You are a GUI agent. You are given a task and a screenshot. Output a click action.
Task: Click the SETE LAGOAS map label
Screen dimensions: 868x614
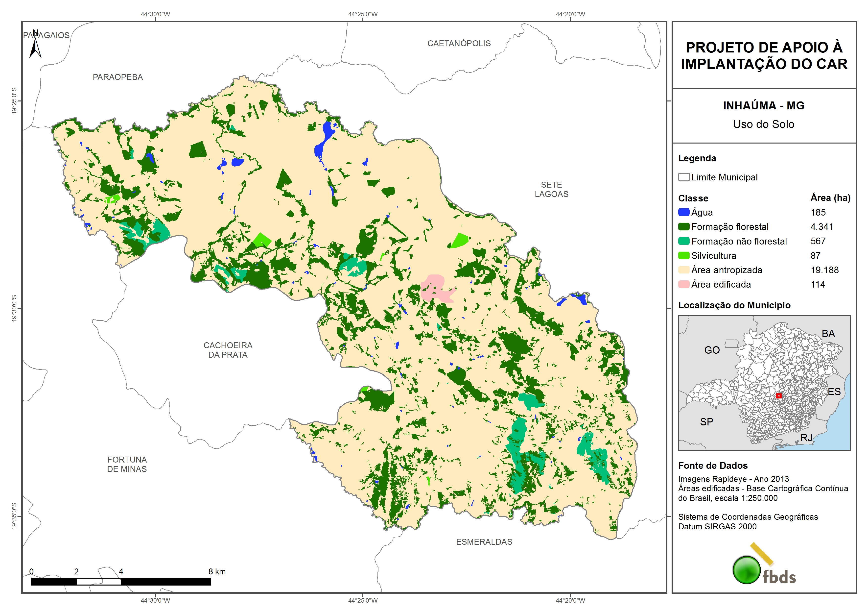(551, 189)
